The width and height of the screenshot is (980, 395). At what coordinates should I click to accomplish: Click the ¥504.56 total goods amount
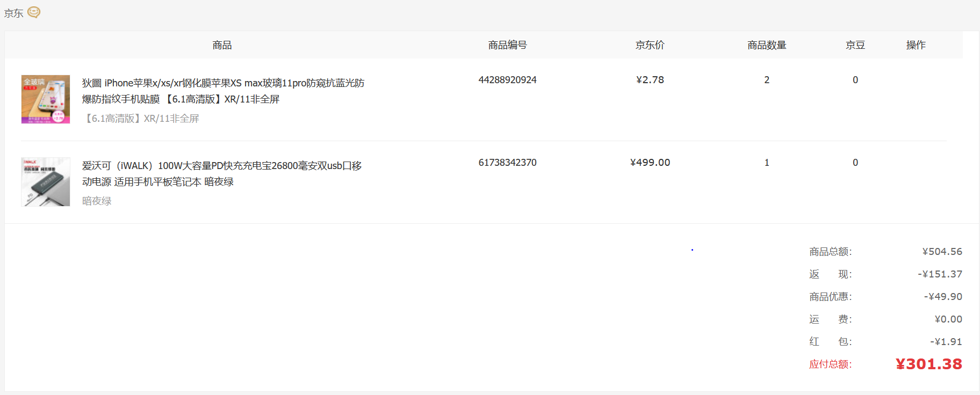tap(942, 252)
